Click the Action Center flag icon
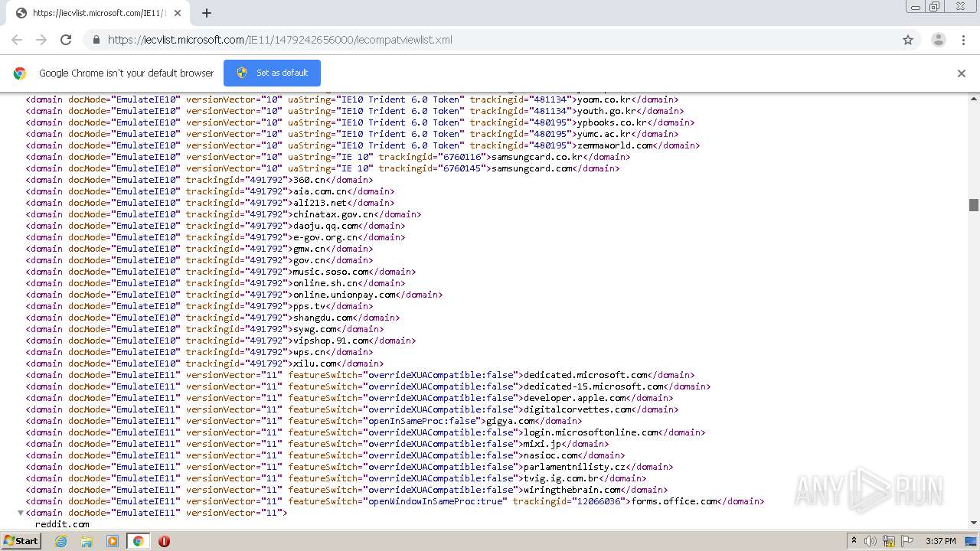 907,541
